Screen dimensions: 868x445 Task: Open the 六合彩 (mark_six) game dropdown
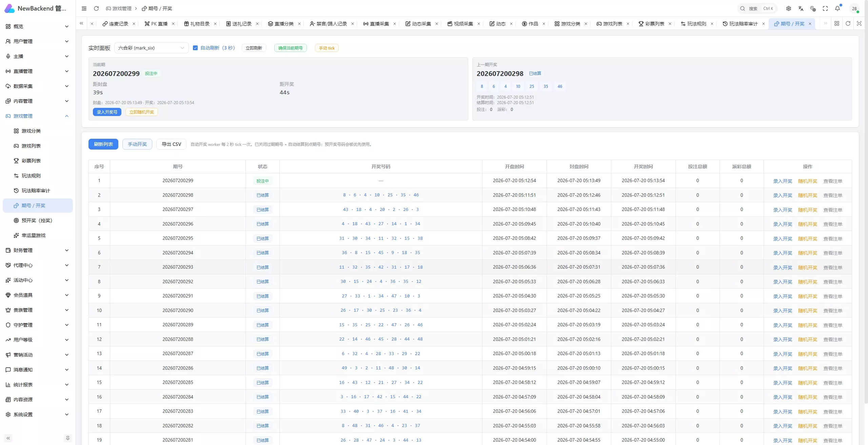151,48
